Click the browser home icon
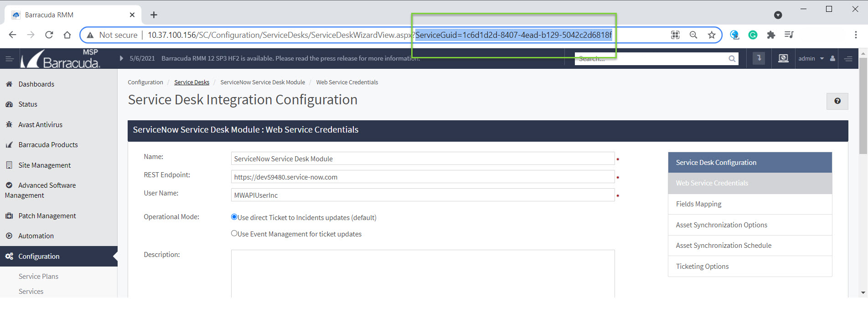This screenshot has height=313, width=868. (67, 35)
